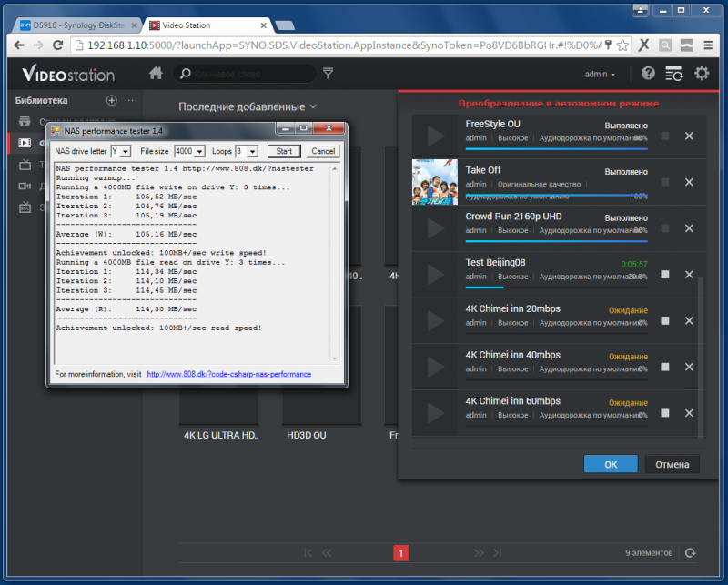Select page 1 in pagination
The height and width of the screenshot is (585, 728).
pyautogui.click(x=401, y=552)
